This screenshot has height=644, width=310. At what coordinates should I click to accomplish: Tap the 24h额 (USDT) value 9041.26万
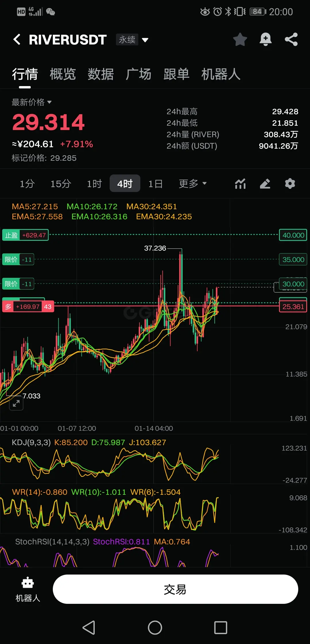(278, 146)
